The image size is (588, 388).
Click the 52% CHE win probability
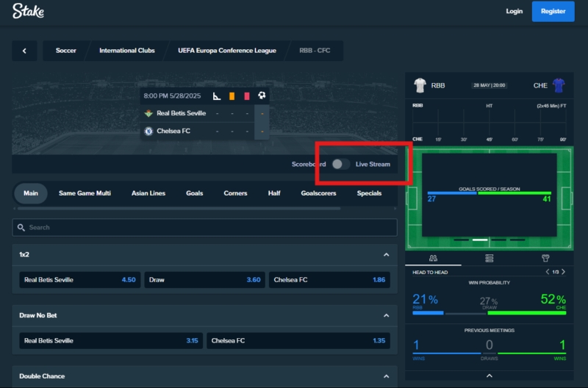(553, 300)
